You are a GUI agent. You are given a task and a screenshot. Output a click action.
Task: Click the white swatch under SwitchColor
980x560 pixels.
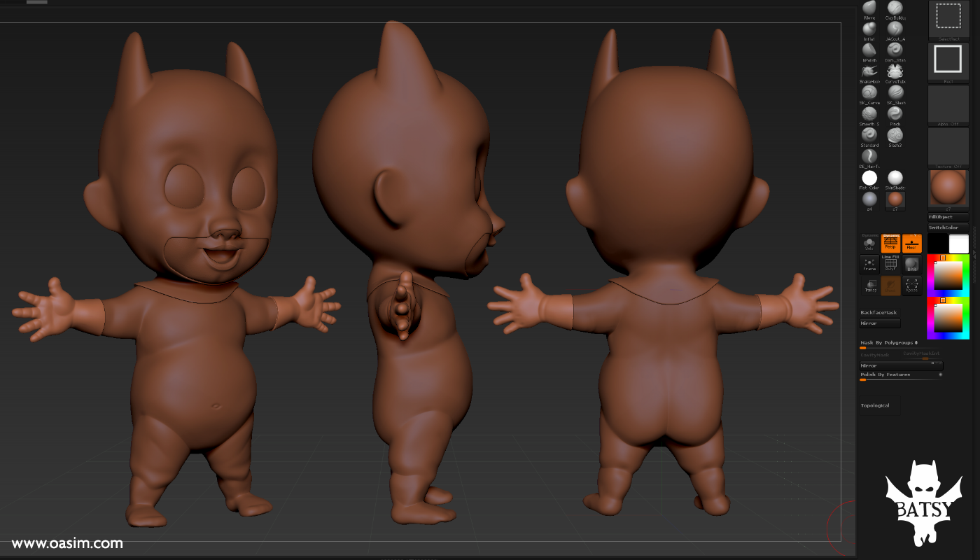pyautogui.click(x=959, y=244)
